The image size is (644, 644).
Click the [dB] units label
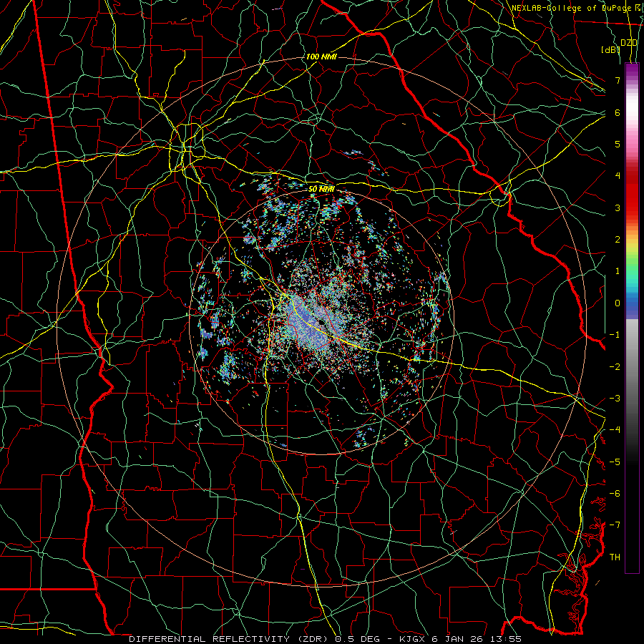(610, 50)
